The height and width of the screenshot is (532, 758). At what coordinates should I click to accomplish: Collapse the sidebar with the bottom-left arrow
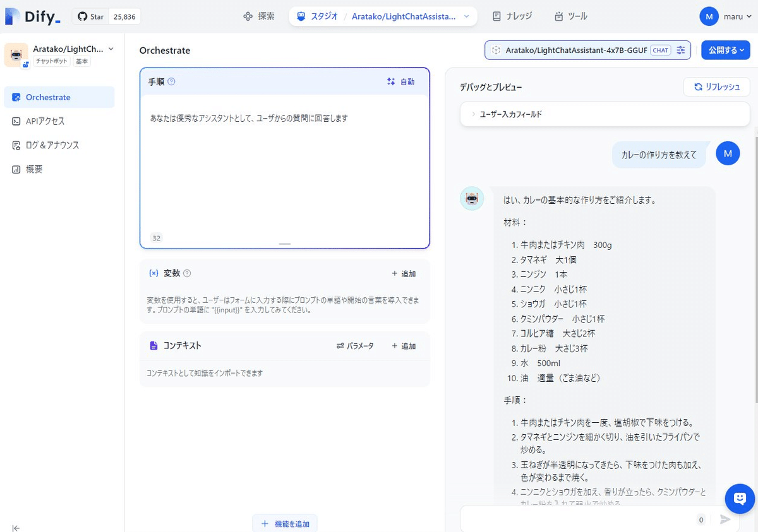[x=15, y=528]
